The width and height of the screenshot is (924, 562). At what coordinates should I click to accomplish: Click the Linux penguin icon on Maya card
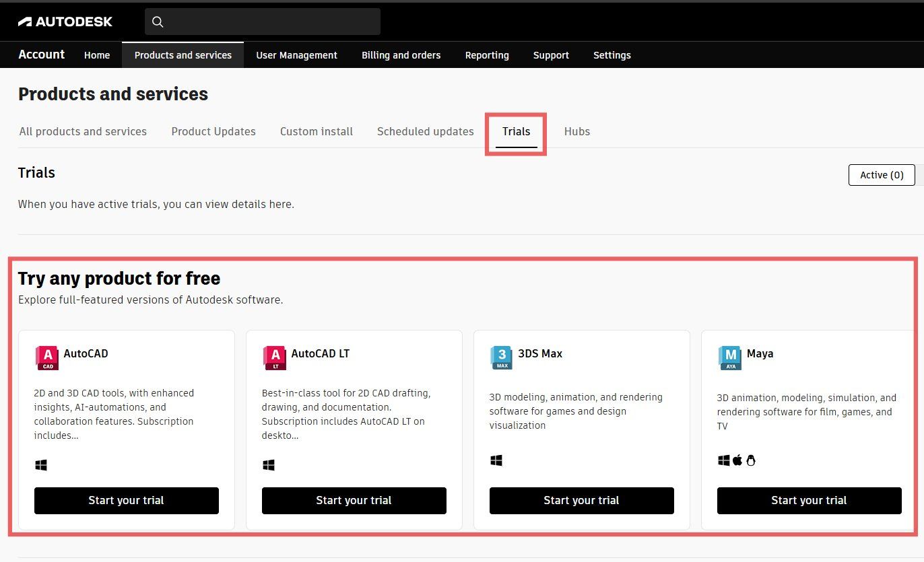751,460
